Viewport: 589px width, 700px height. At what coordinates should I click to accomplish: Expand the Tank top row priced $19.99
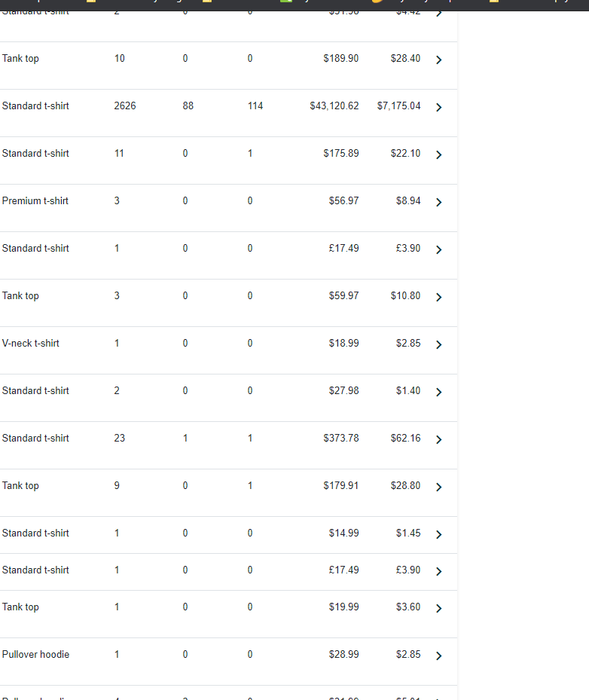coord(438,609)
